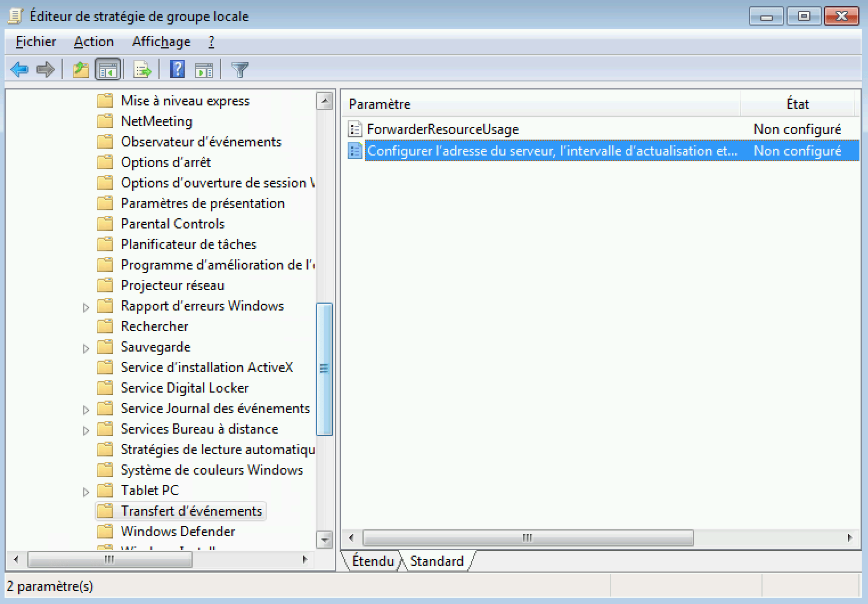Sort settings by the État column
868x604 pixels.
tap(797, 104)
